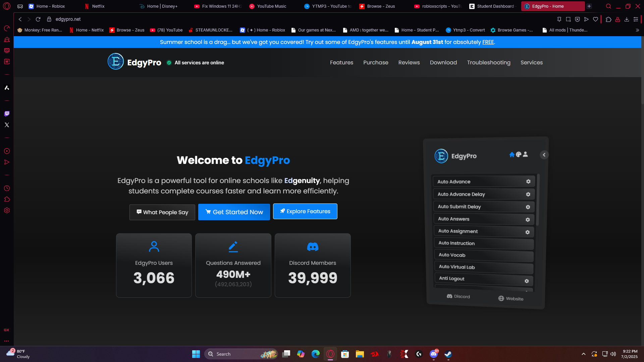Open GX Control speedometer in sidebar
This screenshot has height=362, width=644.
[x=7, y=28]
